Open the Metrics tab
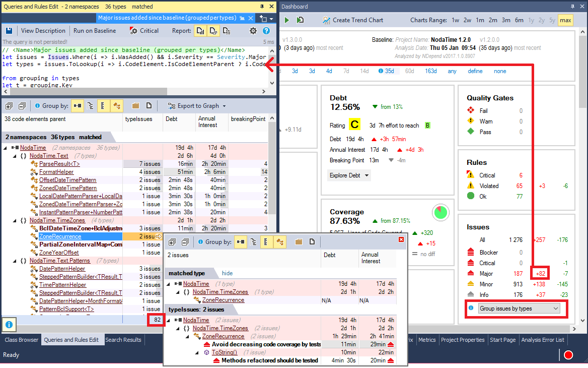 coord(427,340)
